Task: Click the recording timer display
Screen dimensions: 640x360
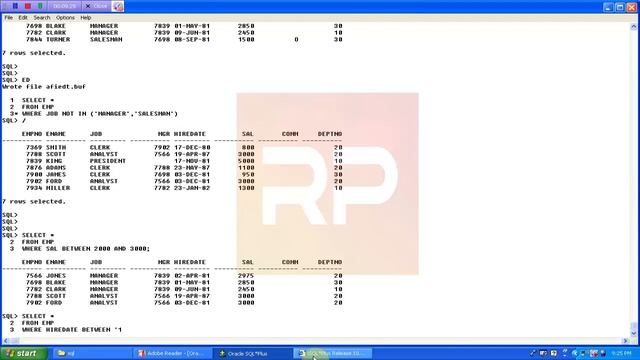Action: (64, 6)
